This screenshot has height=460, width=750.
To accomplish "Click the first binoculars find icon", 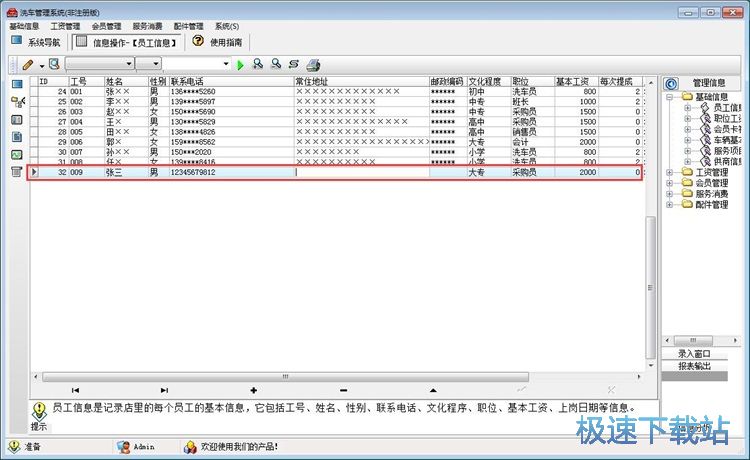I will 258,64.
